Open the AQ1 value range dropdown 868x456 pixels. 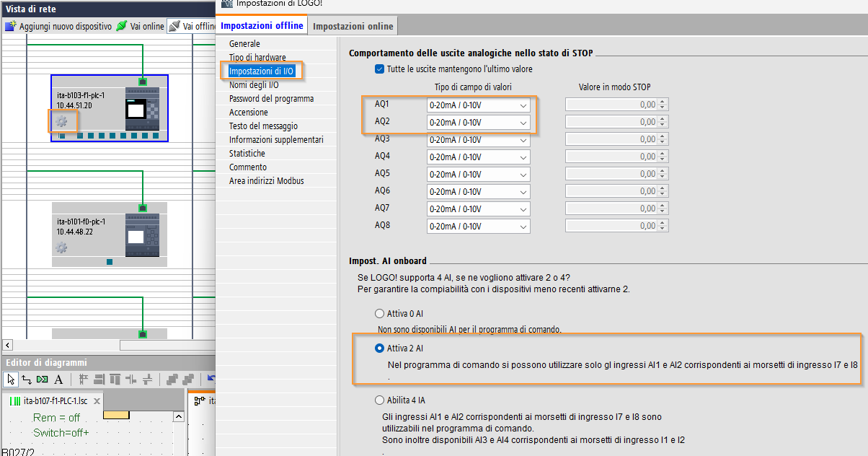479,105
